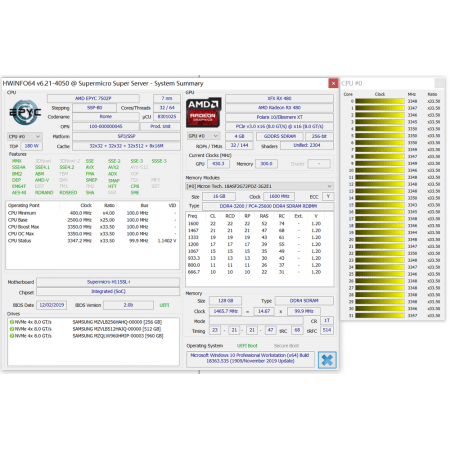
Task: Click the PCIe v3.0 x16 bus field
Action: [279, 126]
